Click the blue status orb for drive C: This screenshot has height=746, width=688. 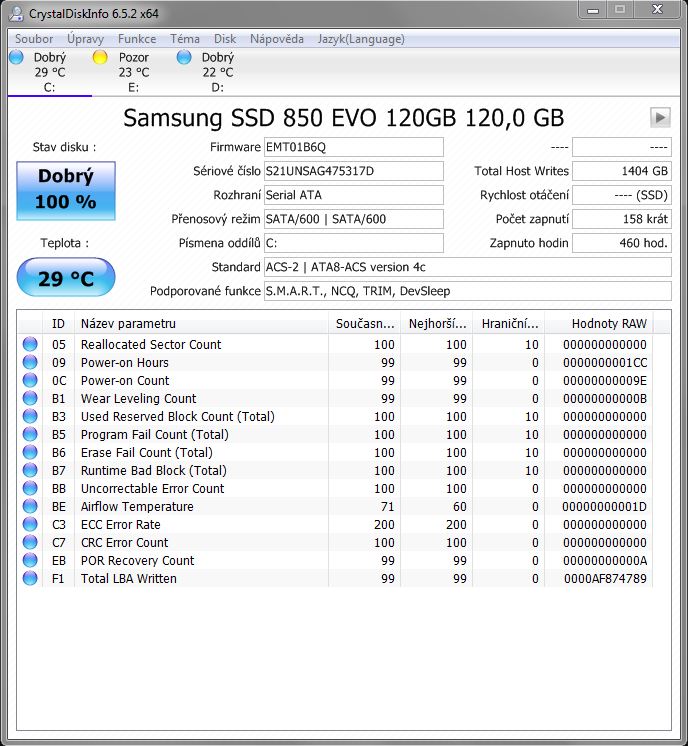coord(17,57)
